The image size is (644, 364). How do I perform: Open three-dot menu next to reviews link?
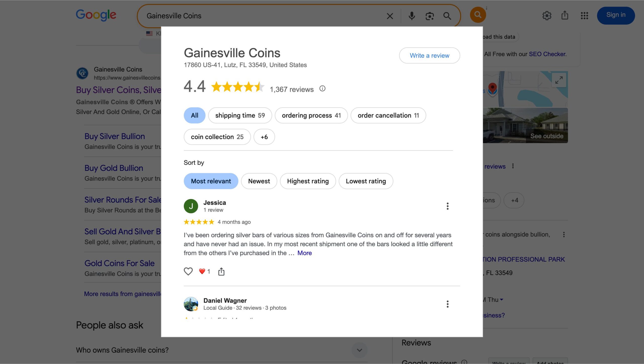513,166
